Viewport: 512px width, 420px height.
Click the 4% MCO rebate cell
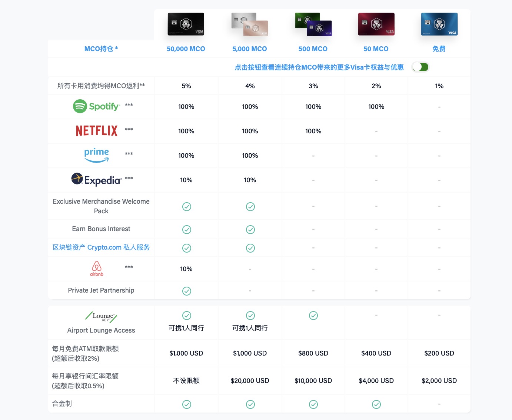pos(250,86)
